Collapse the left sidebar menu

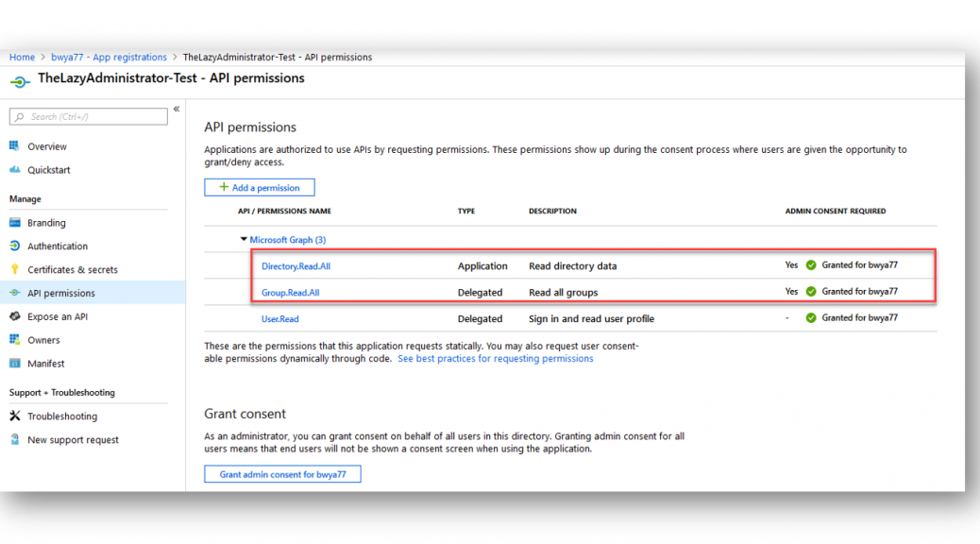coord(177,109)
